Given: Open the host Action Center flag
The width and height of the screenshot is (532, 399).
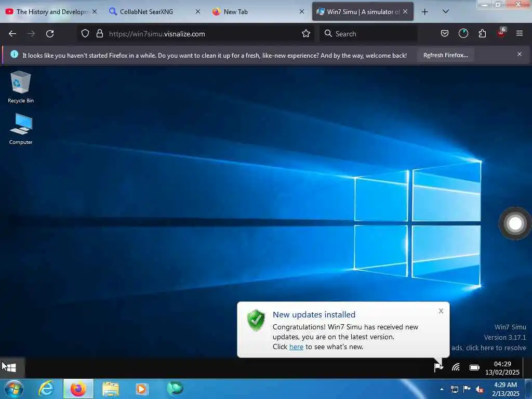Looking at the screenshot, I should [467, 389].
